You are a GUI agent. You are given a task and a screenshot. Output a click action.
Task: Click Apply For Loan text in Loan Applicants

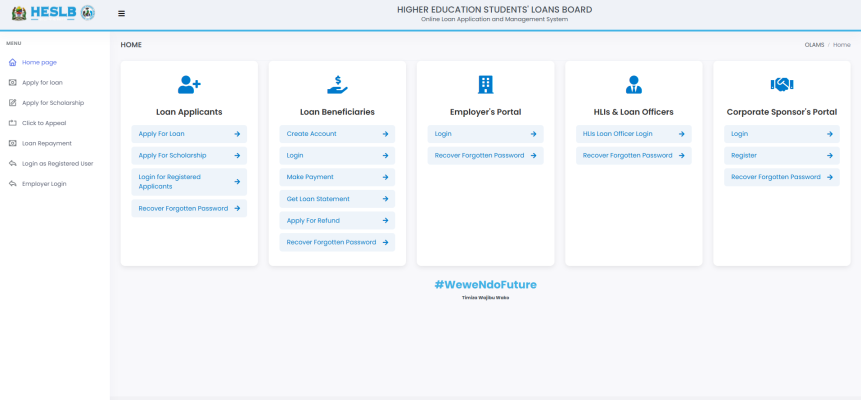[161, 134]
